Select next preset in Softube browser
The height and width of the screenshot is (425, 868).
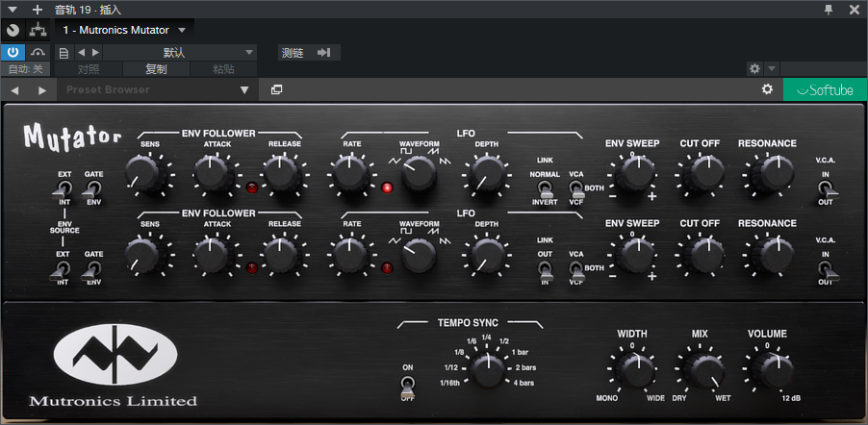tap(42, 89)
